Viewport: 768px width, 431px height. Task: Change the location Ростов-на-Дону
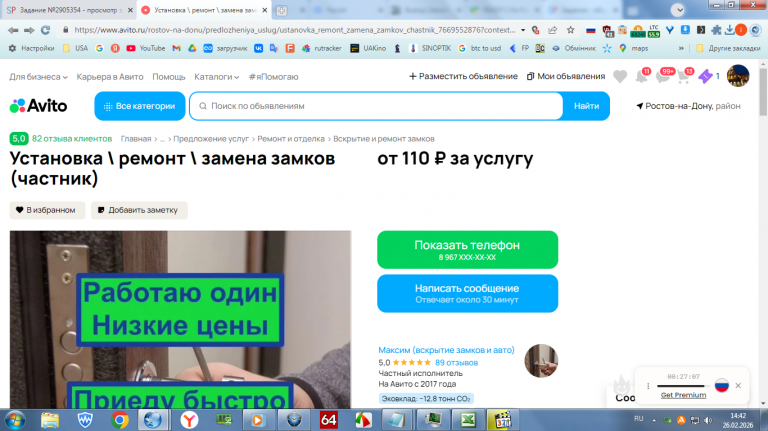click(x=688, y=106)
